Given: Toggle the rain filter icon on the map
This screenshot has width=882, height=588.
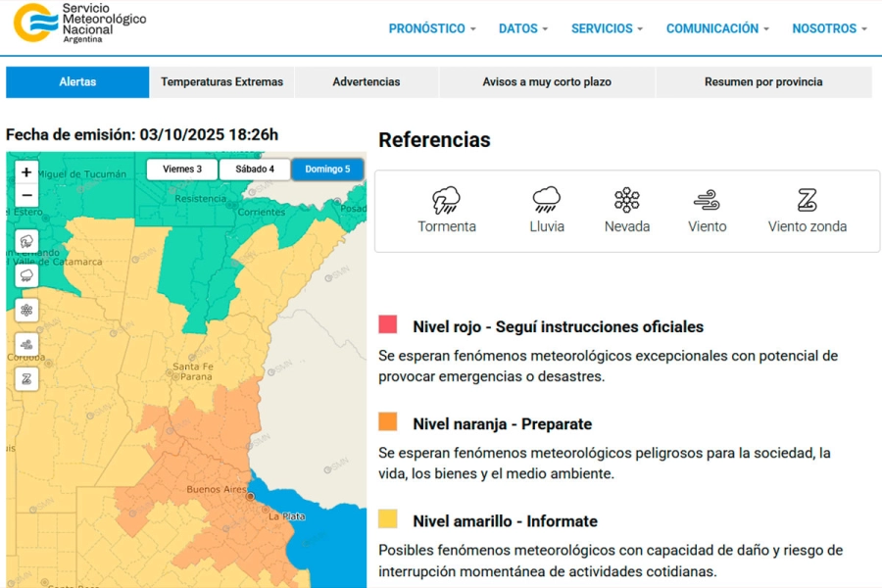Looking at the screenshot, I should (x=26, y=275).
